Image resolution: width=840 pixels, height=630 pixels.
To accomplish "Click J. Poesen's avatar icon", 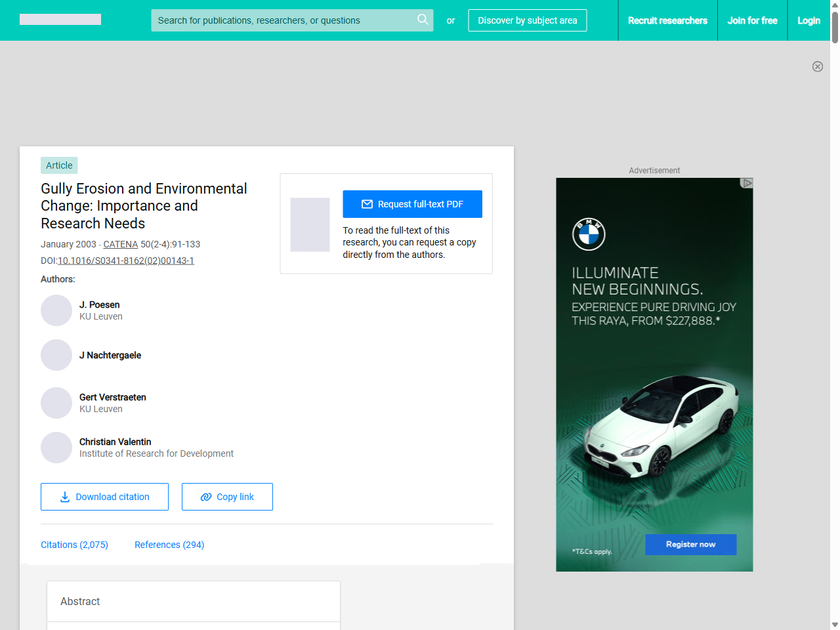I will [56, 310].
